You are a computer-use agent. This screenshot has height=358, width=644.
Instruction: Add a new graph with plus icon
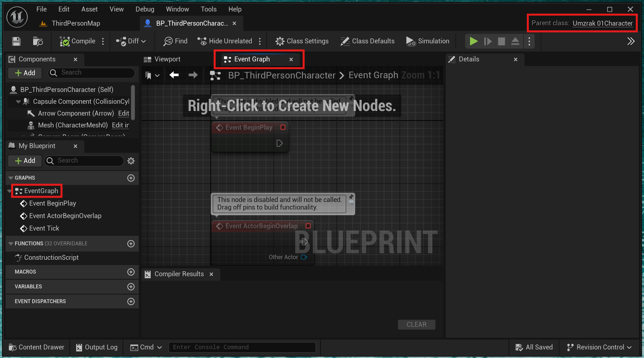[131, 178]
